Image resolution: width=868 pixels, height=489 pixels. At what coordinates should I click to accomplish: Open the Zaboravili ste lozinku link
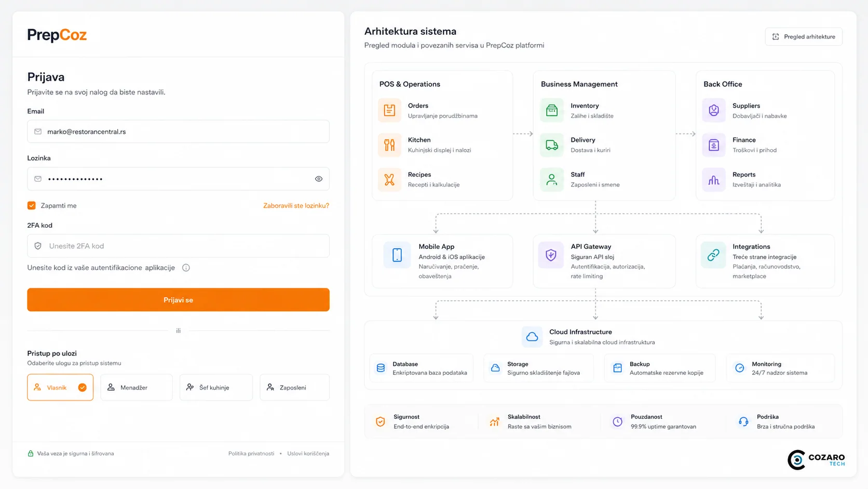296,205
